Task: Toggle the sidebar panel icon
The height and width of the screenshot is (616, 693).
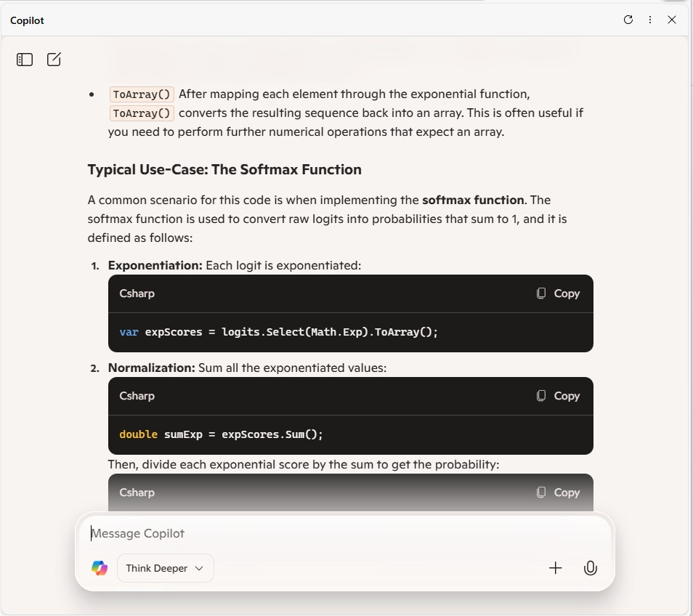Action: (25, 60)
